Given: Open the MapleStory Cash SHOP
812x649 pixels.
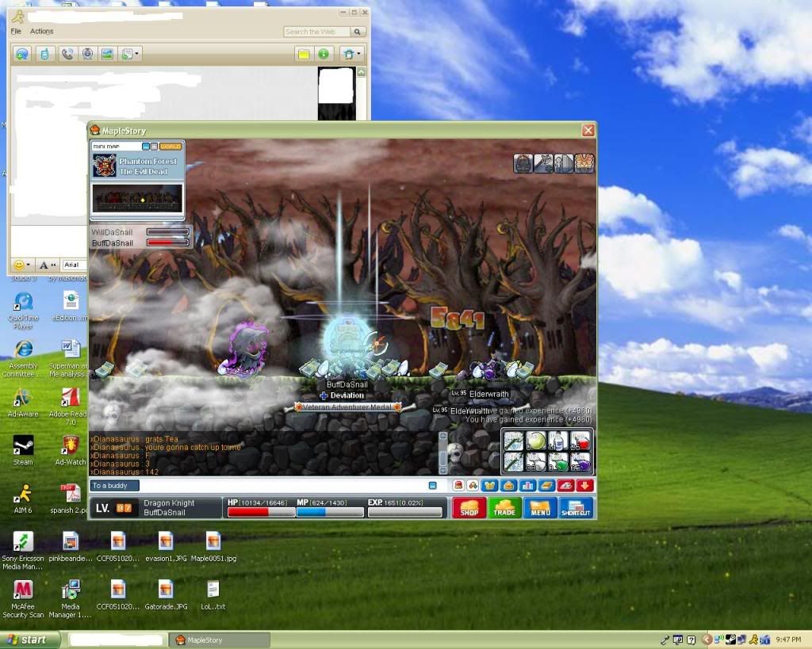Looking at the screenshot, I should 469,508.
